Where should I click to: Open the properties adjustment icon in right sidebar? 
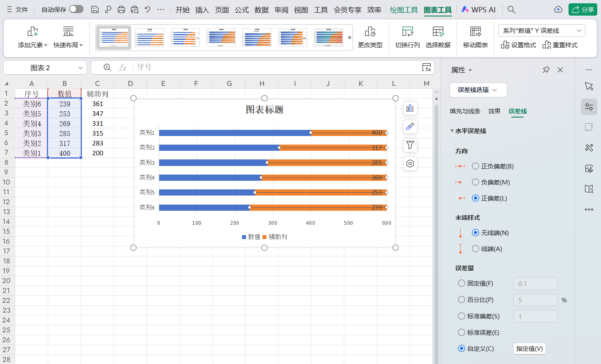point(589,106)
